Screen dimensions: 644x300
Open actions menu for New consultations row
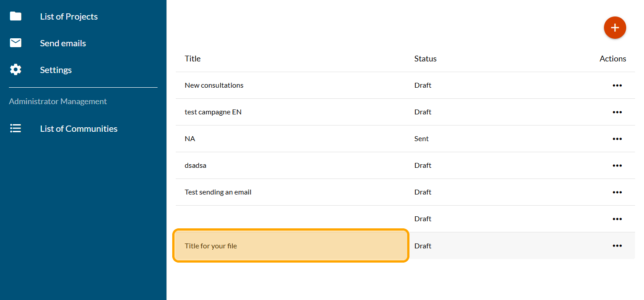(617, 85)
